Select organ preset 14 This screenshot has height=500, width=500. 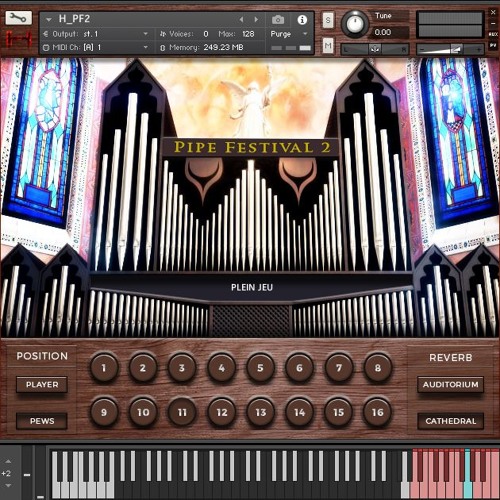[x=299, y=412]
